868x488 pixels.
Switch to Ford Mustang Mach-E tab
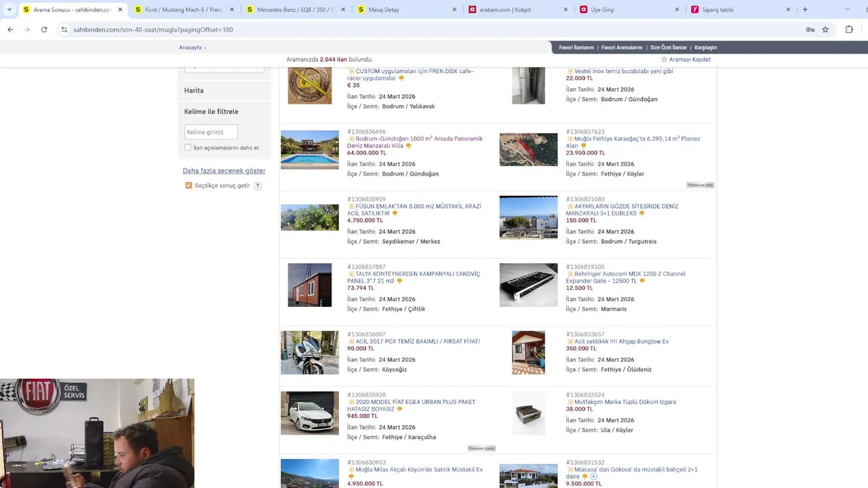click(183, 9)
